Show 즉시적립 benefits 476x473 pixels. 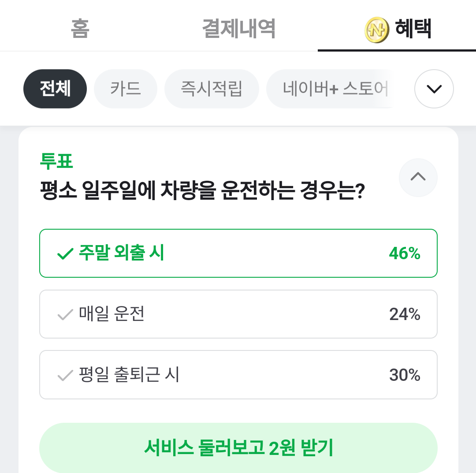pyautogui.click(x=212, y=89)
